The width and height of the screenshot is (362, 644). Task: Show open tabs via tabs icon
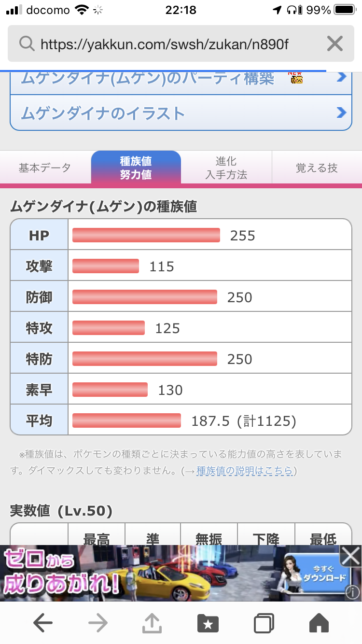[x=264, y=623]
